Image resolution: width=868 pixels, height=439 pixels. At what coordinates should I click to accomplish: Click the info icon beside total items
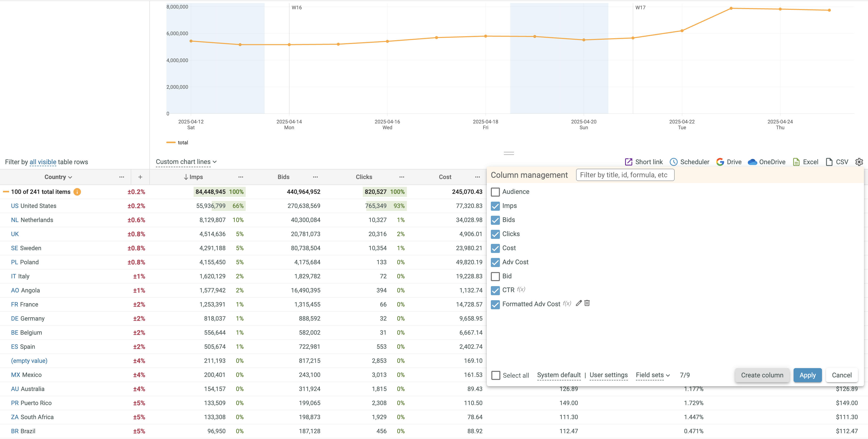tap(77, 192)
